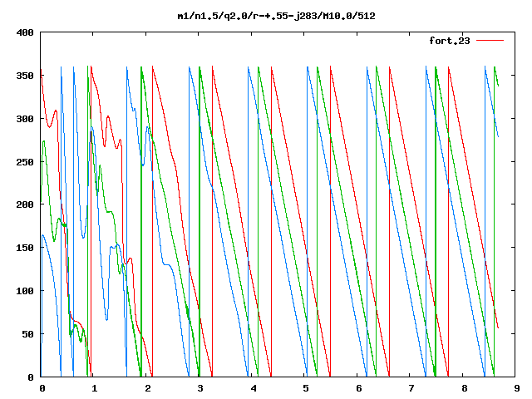The width and height of the screenshot is (532, 399).
Task: Click y-axis label 400
Action: [25, 32]
